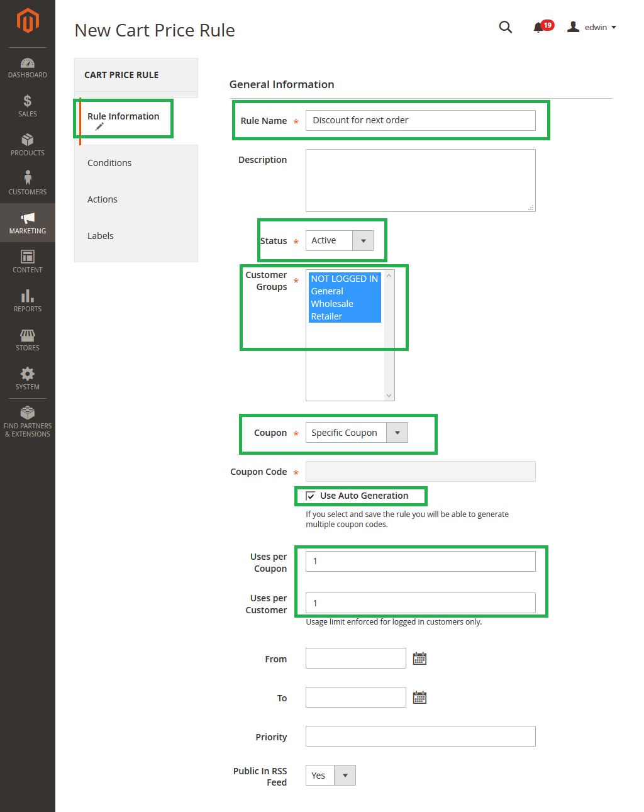
Task: Click the Customer Groups scrollbar down arrow
Action: pyautogui.click(x=389, y=396)
